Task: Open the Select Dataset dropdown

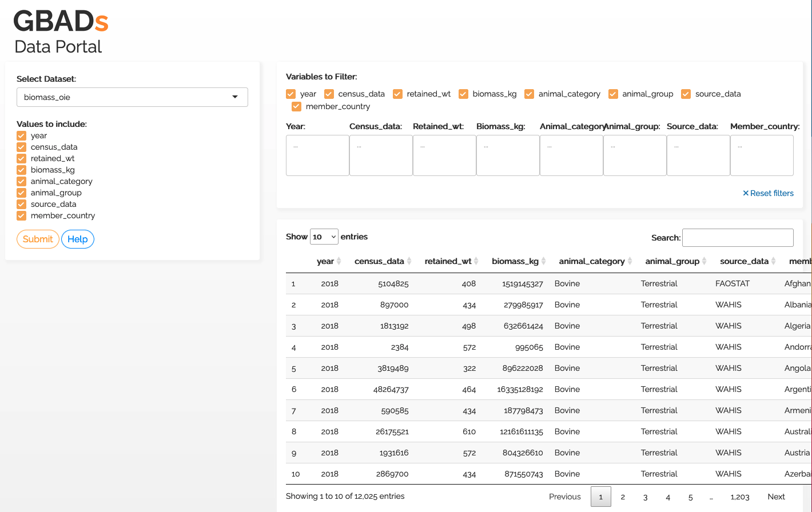Action: [x=132, y=97]
